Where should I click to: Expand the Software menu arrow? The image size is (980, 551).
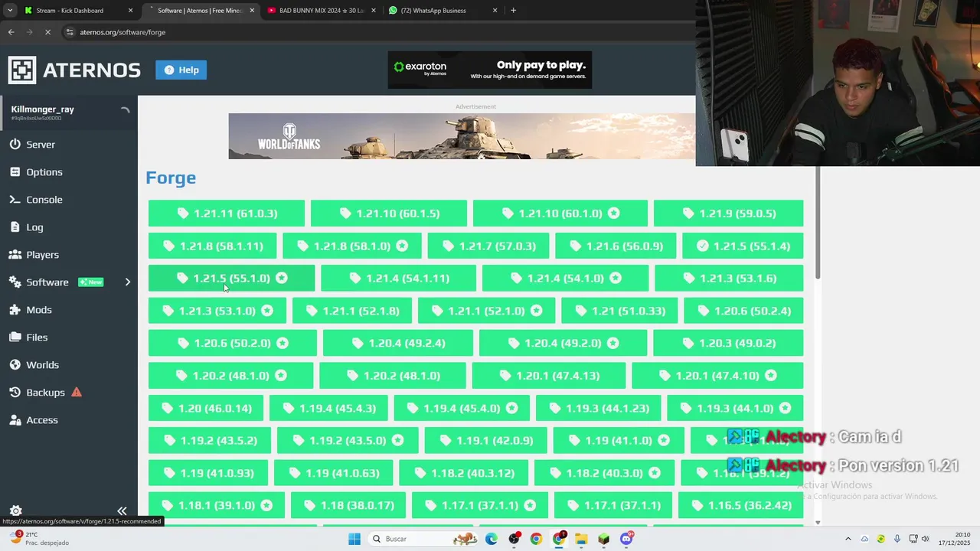click(128, 282)
